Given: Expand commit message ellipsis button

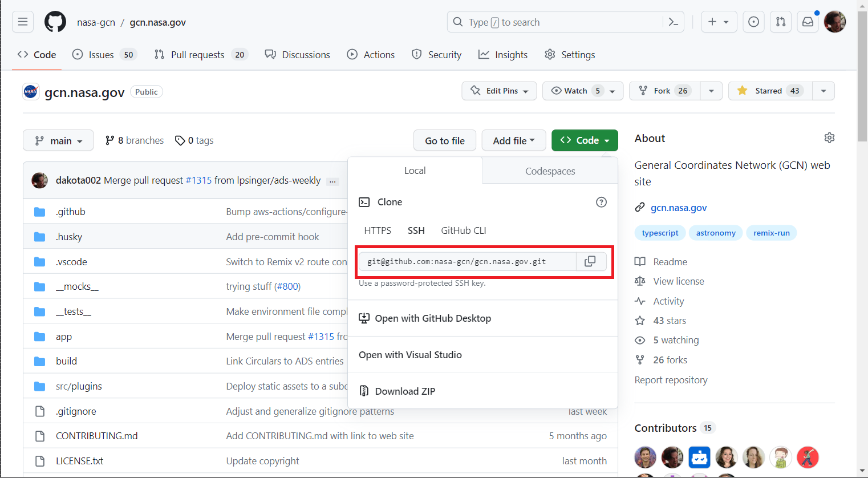Looking at the screenshot, I should 333,181.
